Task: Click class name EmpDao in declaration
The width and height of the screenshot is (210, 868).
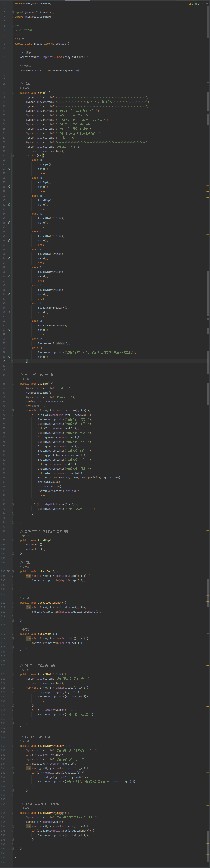Action: pyautogui.click(x=38, y=43)
